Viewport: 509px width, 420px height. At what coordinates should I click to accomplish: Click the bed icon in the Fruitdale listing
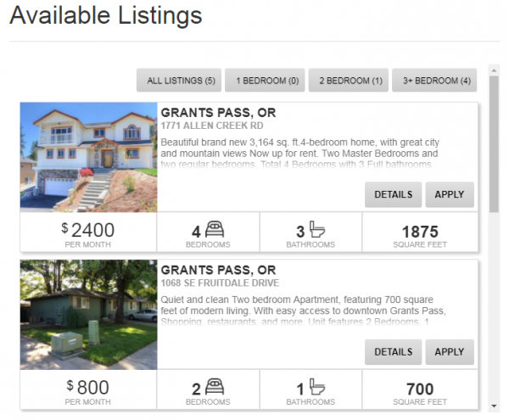click(215, 388)
